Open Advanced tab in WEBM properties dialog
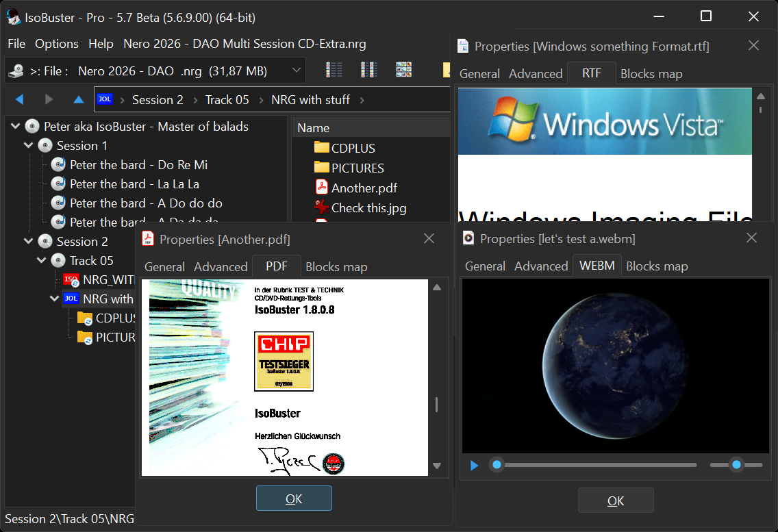The image size is (778, 532). click(541, 266)
